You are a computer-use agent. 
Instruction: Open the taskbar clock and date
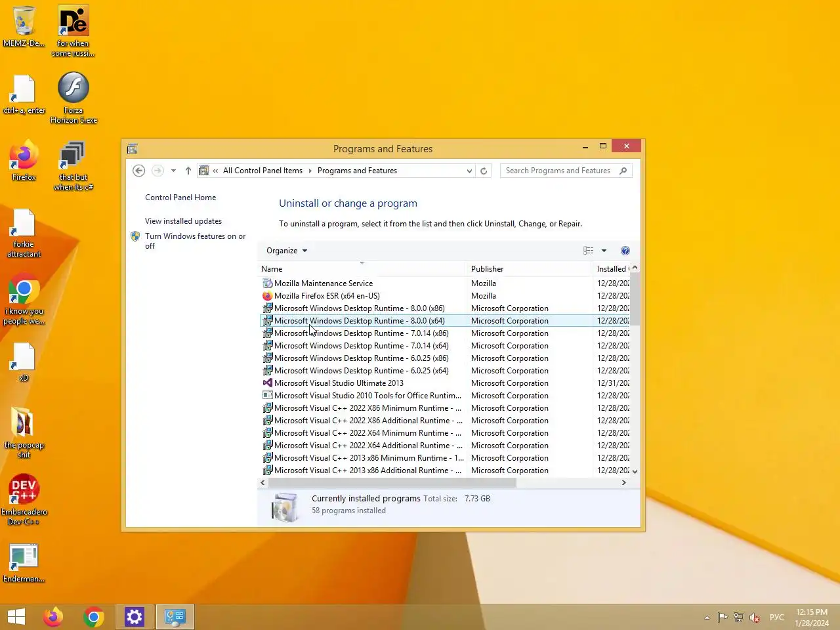click(x=812, y=618)
